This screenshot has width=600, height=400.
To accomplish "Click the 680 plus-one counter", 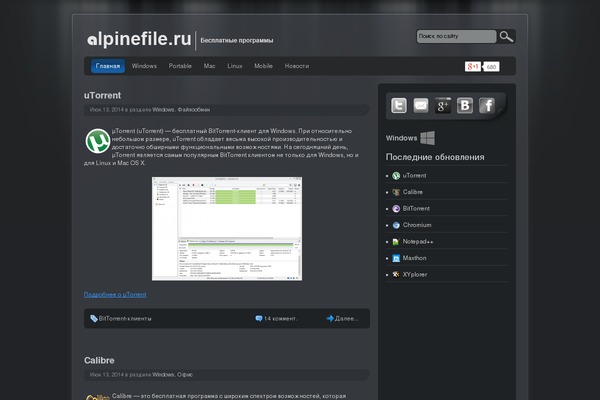I will tap(491, 67).
